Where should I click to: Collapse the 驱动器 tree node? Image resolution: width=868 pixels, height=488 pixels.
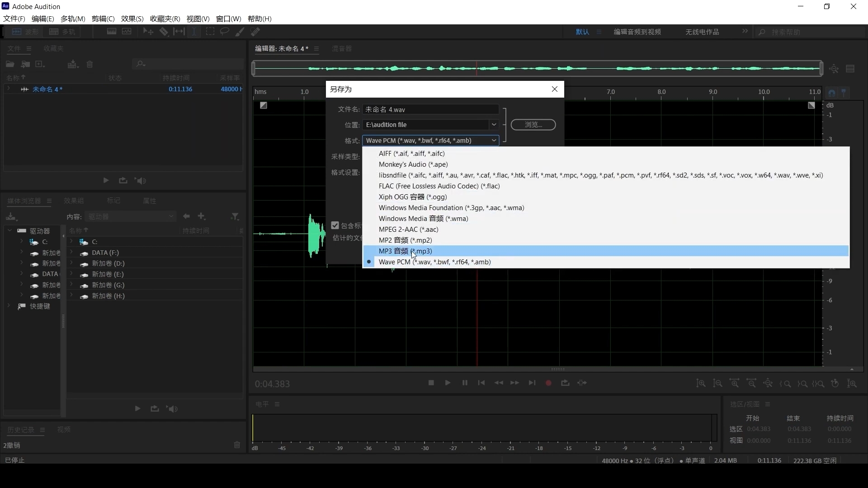tap(10, 230)
